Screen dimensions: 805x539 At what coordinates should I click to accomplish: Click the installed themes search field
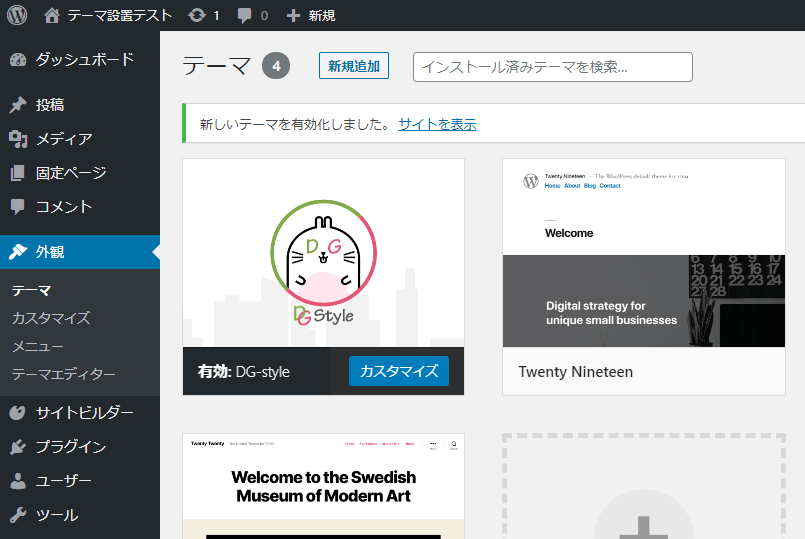coord(552,67)
